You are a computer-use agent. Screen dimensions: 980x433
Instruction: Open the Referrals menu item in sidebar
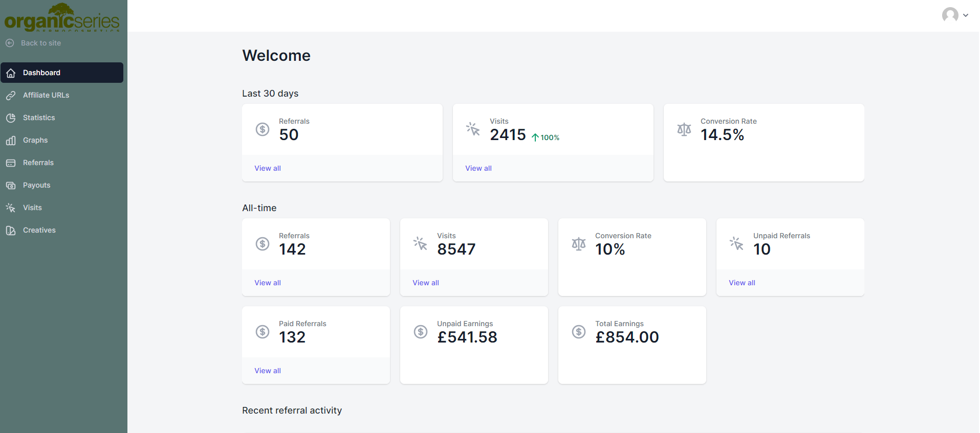(x=38, y=163)
